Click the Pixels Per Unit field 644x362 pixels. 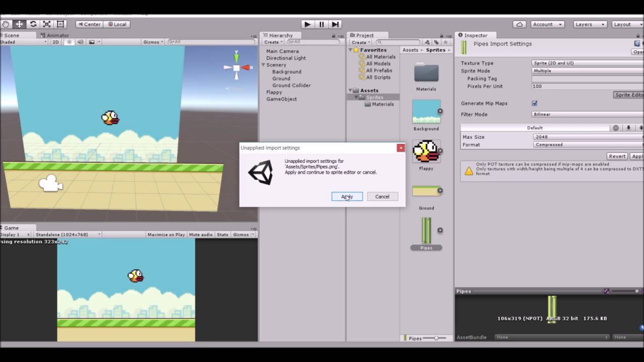(x=588, y=86)
